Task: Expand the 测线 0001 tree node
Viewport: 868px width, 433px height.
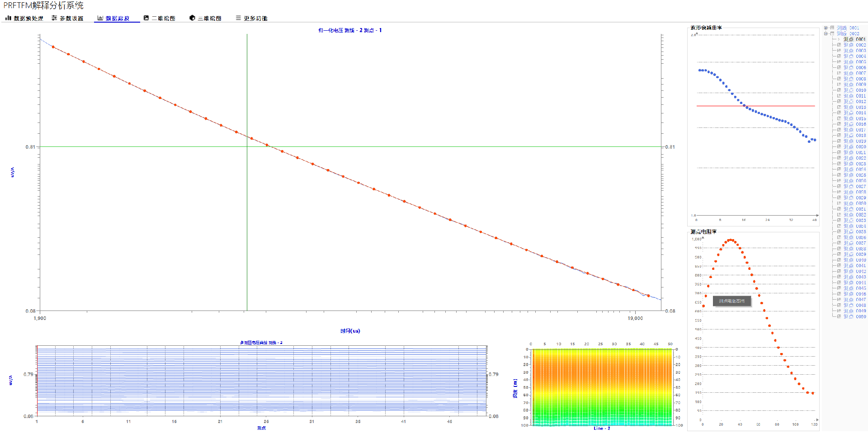Action: pos(826,28)
